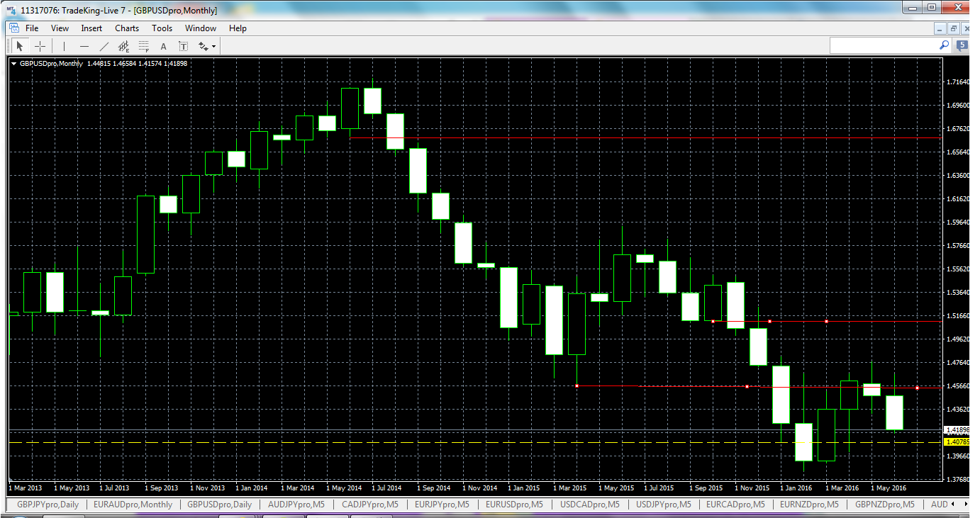Activate the Vertical Line drawing tool

point(63,45)
